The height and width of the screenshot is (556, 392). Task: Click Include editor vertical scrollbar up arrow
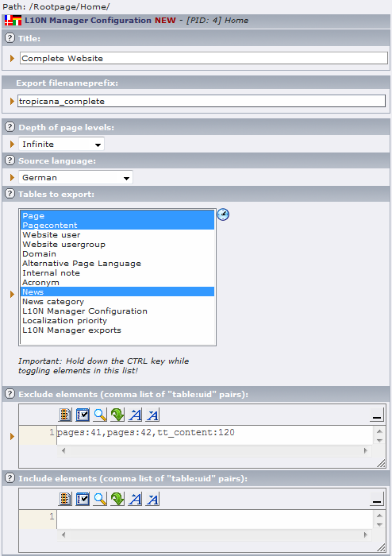[x=379, y=515]
